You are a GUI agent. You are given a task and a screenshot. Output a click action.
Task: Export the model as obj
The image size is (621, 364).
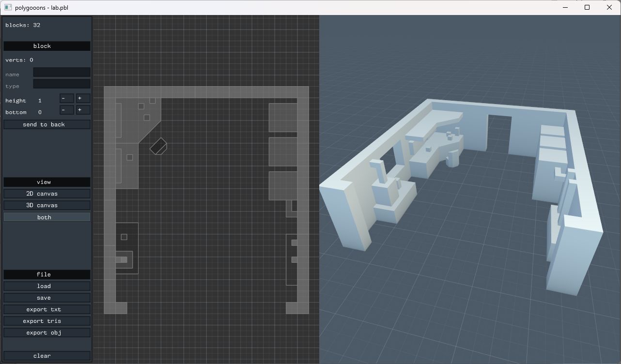[47, 333]
